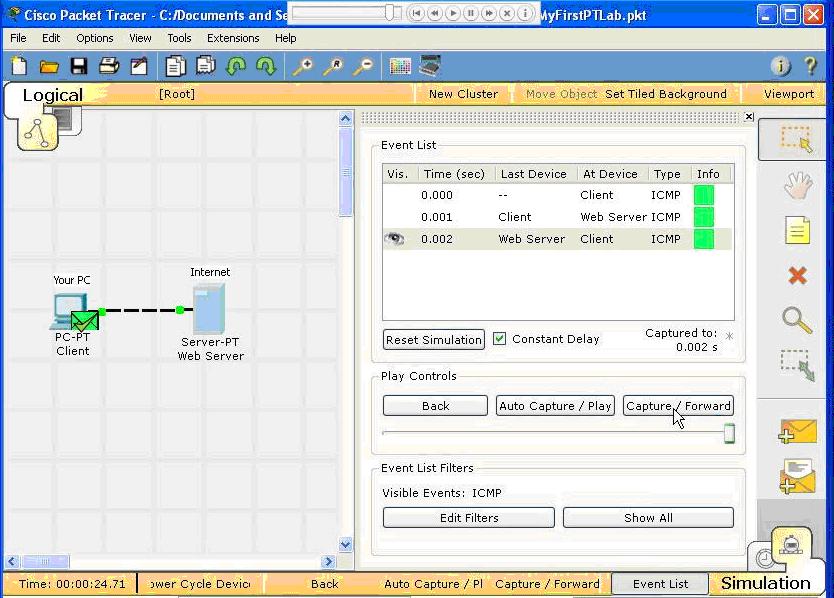
Task: Click the Reset Simulation button
Action: click(434, 339)
